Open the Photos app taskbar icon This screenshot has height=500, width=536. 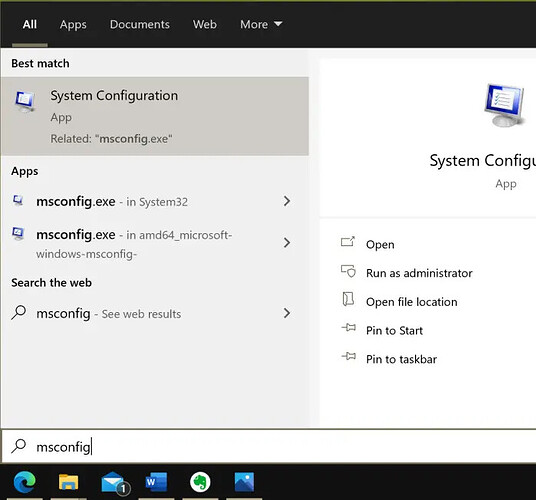[244, 482]
